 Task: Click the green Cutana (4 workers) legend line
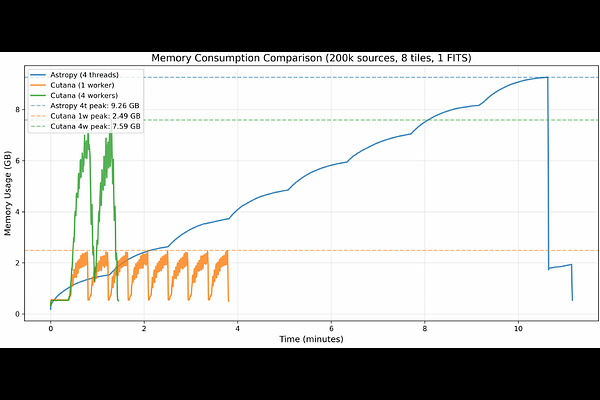(x=38, y=95)
